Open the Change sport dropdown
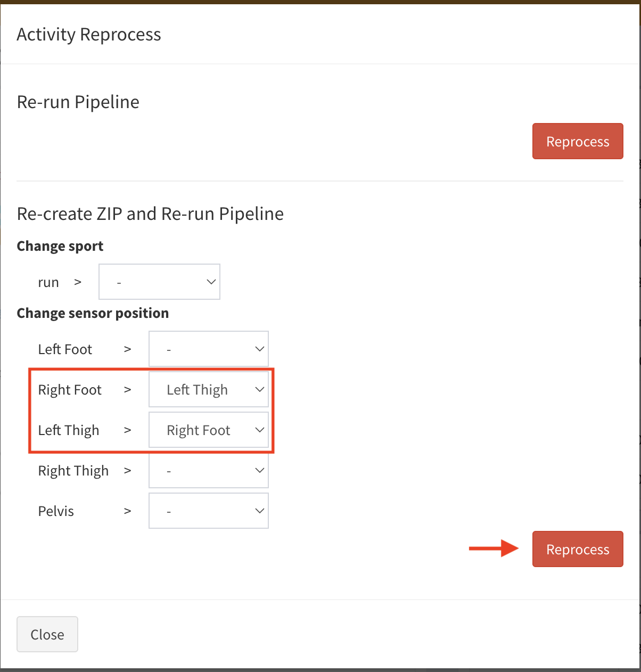This screenshot has height=672, width=641. point(159,282)
